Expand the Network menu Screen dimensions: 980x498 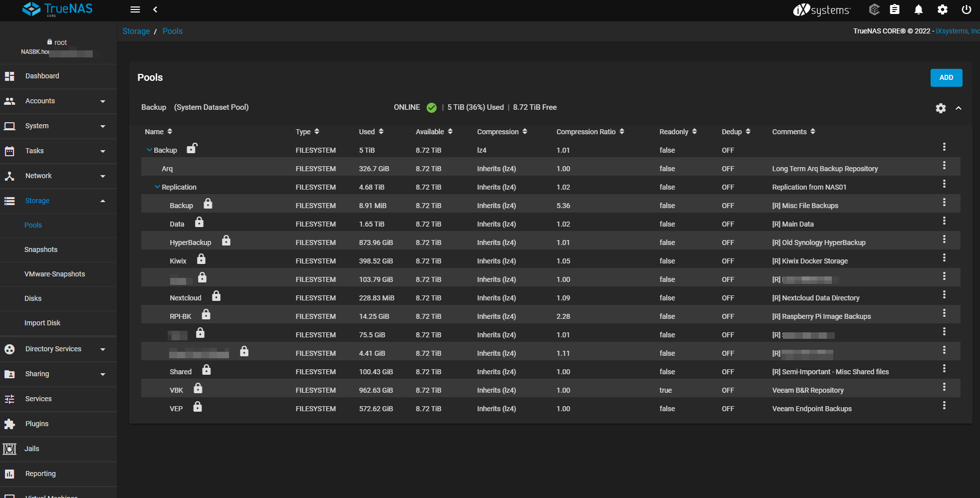click(58, 176)
